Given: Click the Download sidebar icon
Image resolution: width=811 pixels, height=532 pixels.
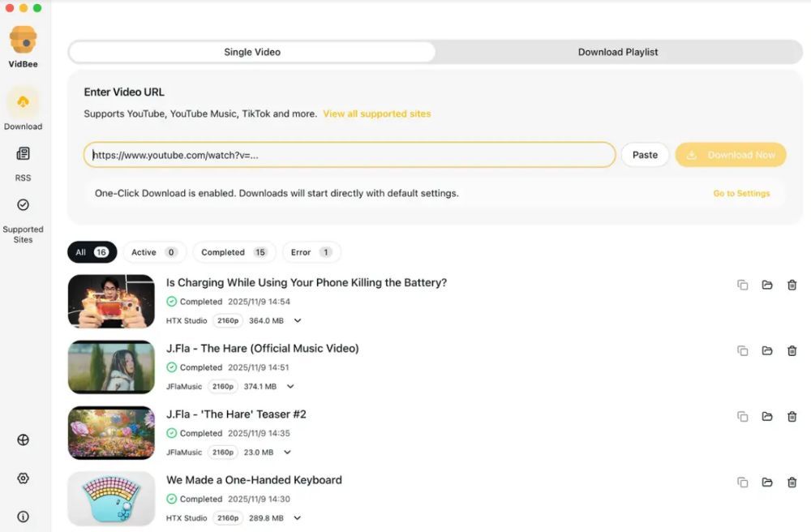Looking at the screenshot, I should tap(23, 102).
